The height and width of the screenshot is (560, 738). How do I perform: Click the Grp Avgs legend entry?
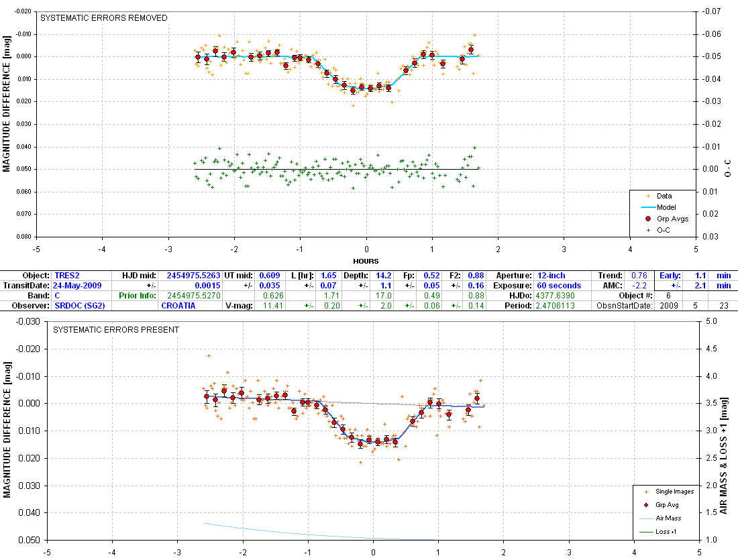coord(666,219)
